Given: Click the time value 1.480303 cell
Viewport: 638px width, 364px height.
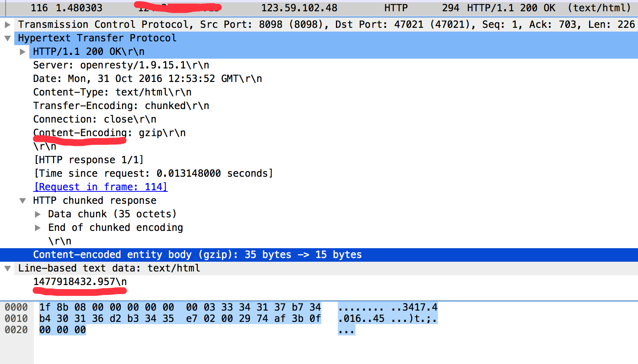Looking at the screenshot, I should (x=79, y=8).
